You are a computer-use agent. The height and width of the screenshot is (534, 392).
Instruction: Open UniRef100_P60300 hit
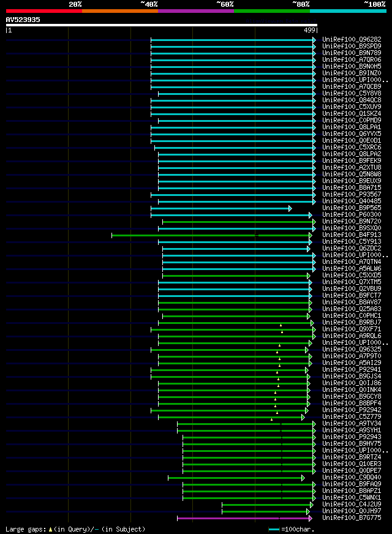352,214
